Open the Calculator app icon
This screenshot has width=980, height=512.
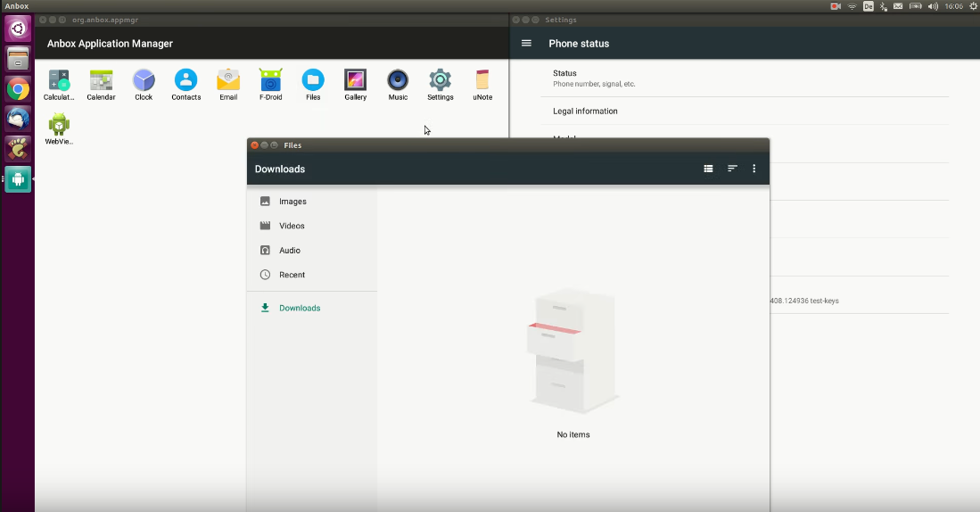pyautogui.click(x=59, y=81)
